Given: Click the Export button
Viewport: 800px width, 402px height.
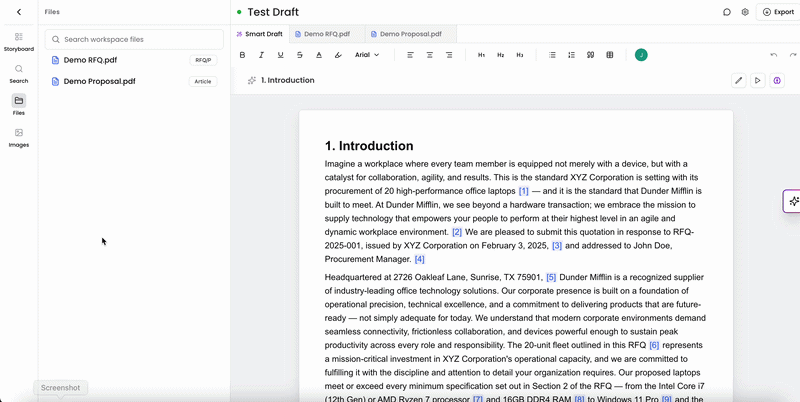Looking at the screenshot, I should tap(778, 12).
